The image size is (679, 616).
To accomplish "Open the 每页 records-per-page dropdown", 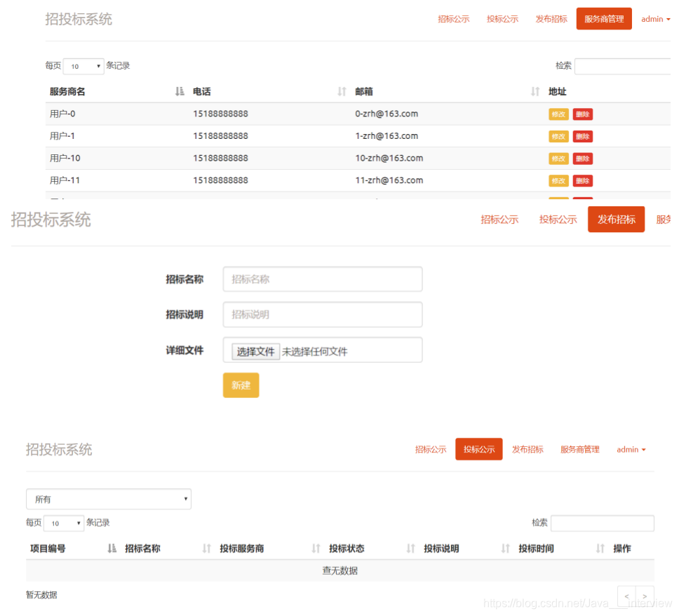I will [x=83, y=65].
